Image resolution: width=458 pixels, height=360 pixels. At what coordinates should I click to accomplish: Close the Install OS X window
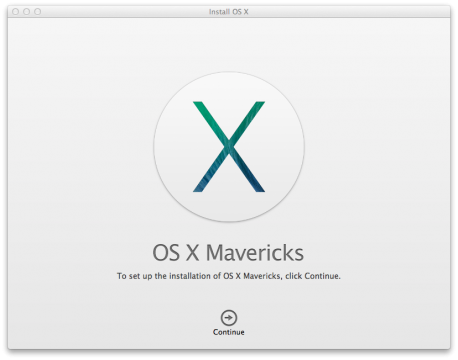click(x=15, y=12)
